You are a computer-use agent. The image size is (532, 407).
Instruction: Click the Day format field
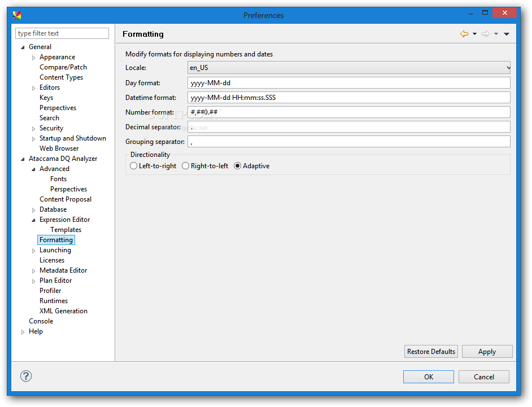[x=349, y=83]
